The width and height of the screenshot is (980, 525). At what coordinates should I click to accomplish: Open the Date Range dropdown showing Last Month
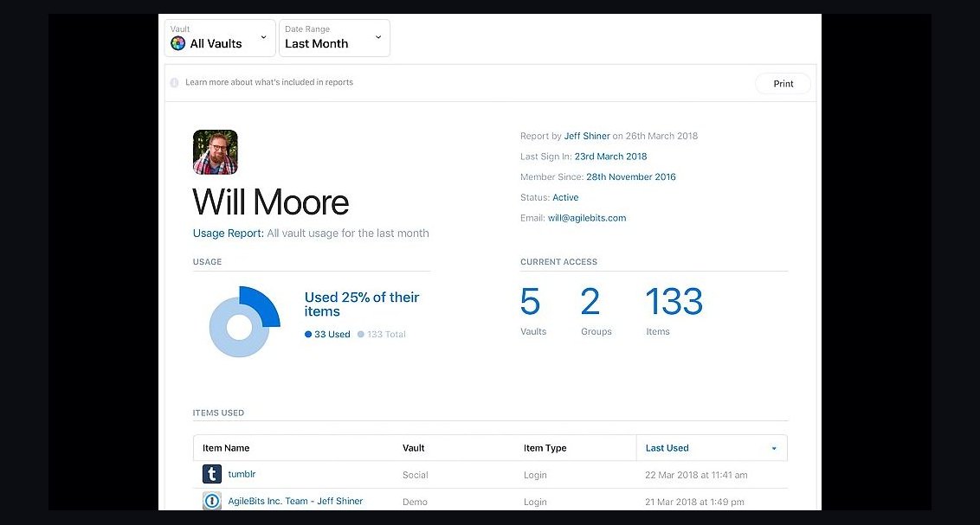[334, 38]
